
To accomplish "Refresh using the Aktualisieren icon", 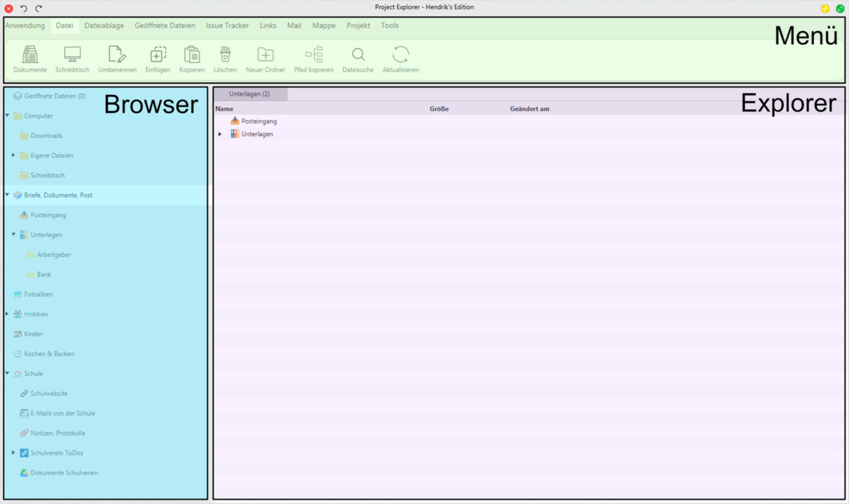I will tap(400, 59).
